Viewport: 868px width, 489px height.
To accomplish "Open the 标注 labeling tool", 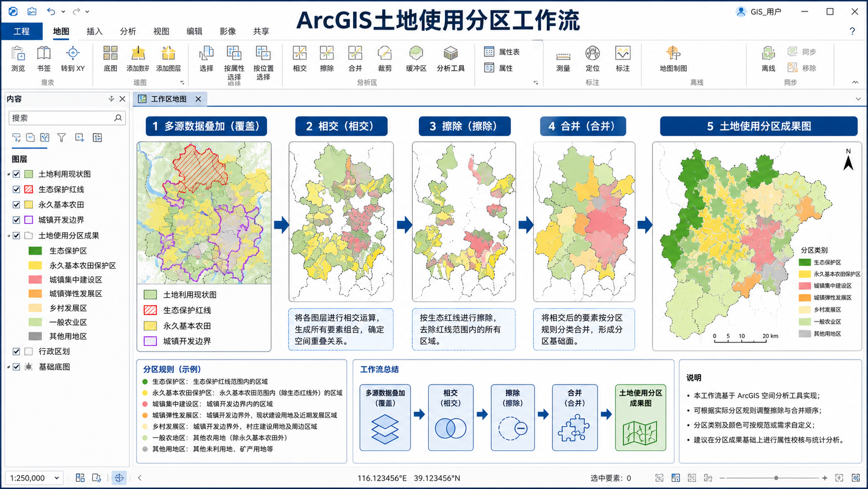I will click(622, 58).
